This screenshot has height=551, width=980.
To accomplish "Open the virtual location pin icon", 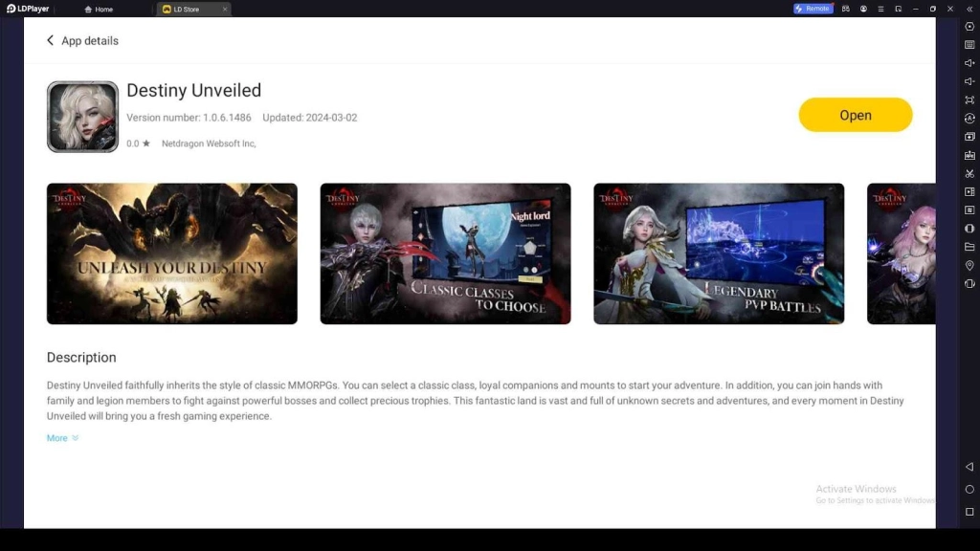I will pos(969,265).
